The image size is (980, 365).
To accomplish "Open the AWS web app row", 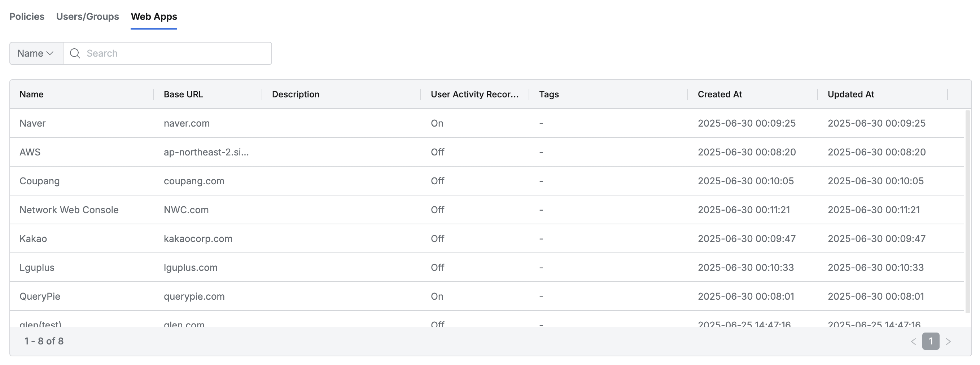I will point(30,152).
